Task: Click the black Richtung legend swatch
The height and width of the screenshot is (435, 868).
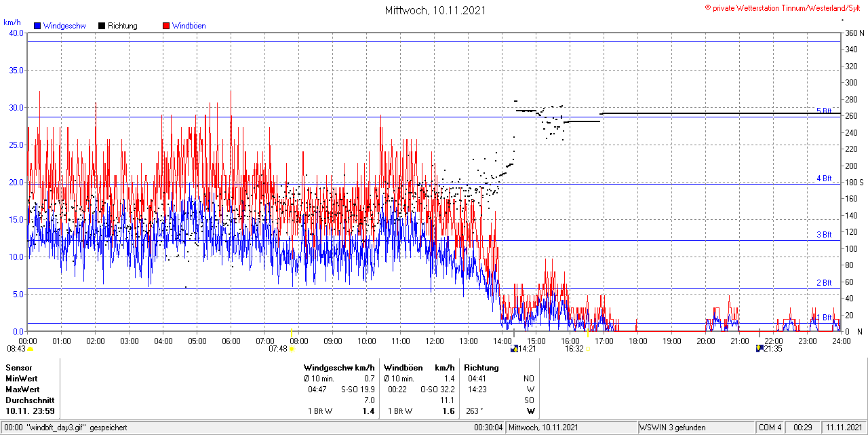Action: click(102, 26)
